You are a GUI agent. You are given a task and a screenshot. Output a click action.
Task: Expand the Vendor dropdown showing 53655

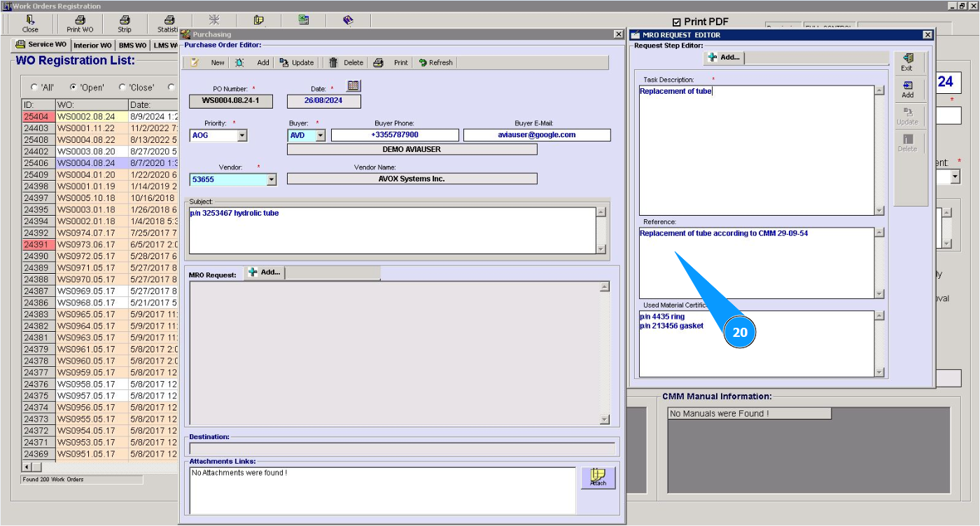point(272,180)
